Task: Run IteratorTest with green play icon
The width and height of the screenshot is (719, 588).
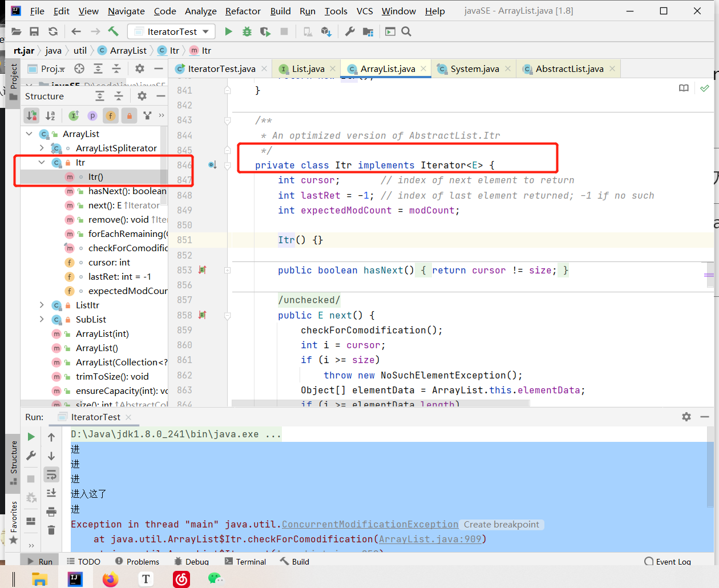Action: [x=229, y=31]
